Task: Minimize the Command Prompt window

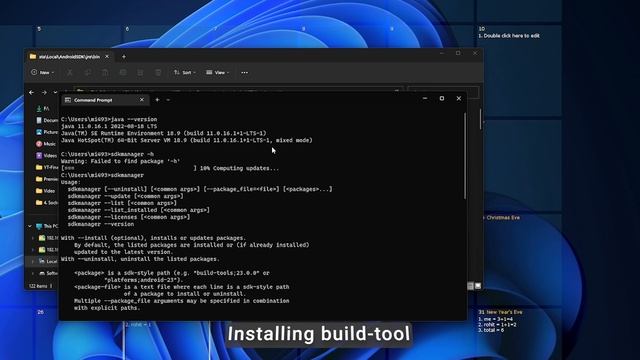Action: click(x=425, y=98)
